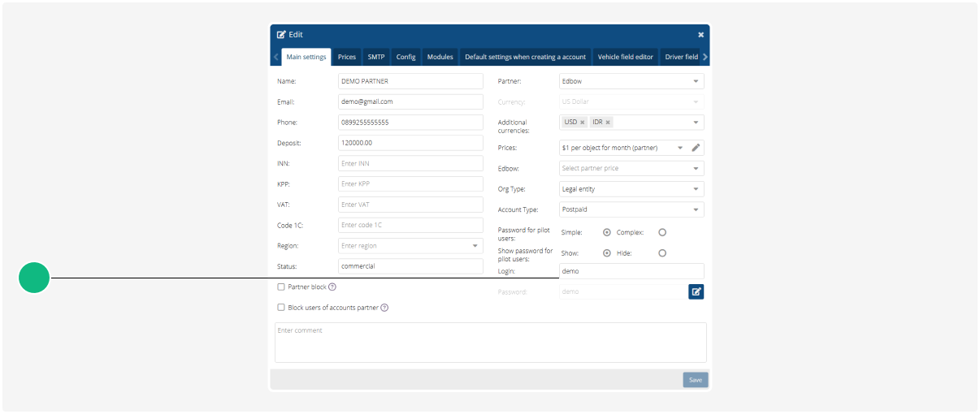The height and width of the screenshot is (414, 980).
Task: Click the Partner block help icon
Action: pos(332,287)
